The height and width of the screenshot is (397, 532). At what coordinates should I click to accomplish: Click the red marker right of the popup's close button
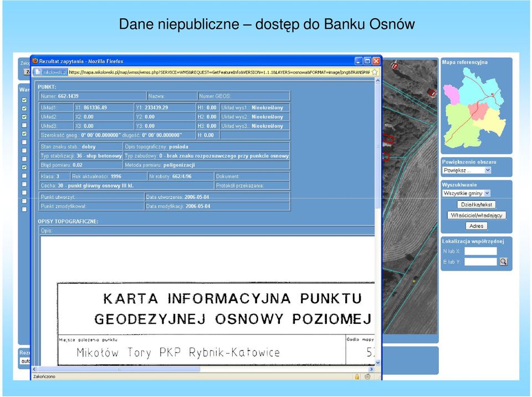coord(394,65)
